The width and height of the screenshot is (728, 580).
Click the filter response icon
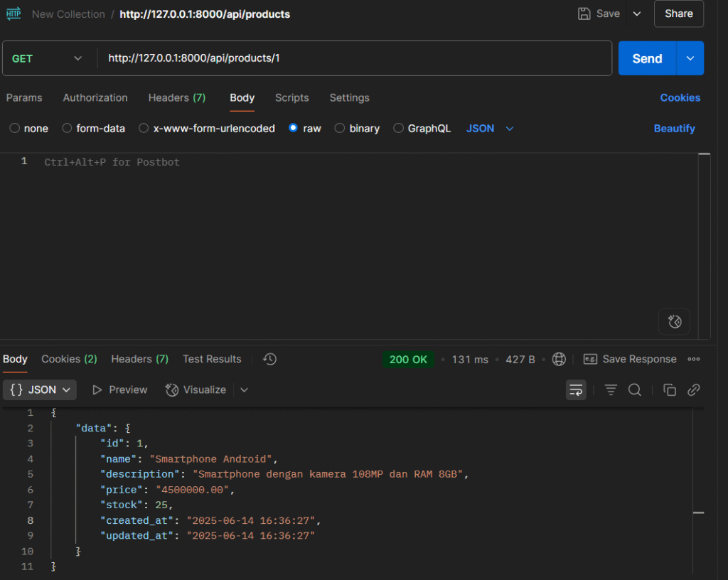pos(611,390)
